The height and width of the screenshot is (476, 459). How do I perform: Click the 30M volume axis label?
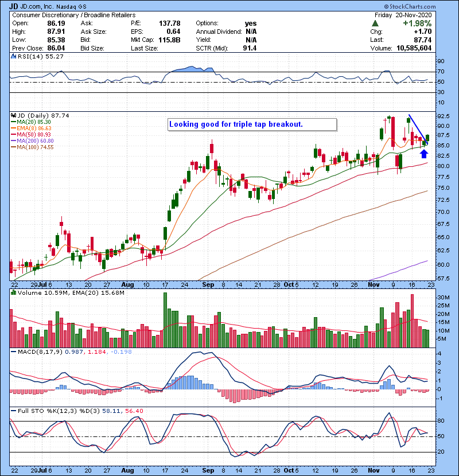click(x=443, y=298)
